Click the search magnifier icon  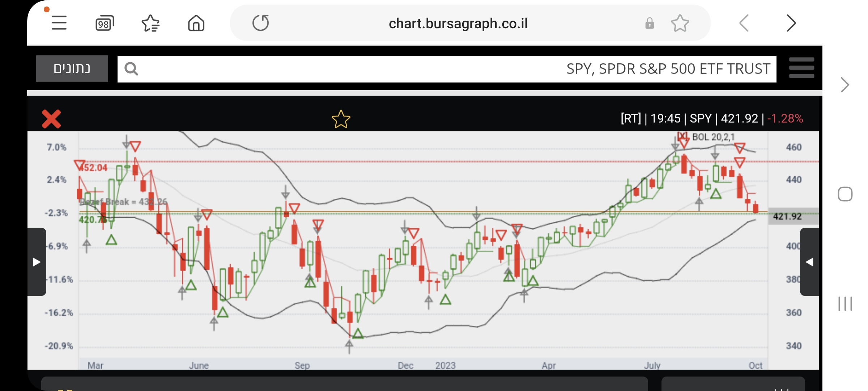131,69
